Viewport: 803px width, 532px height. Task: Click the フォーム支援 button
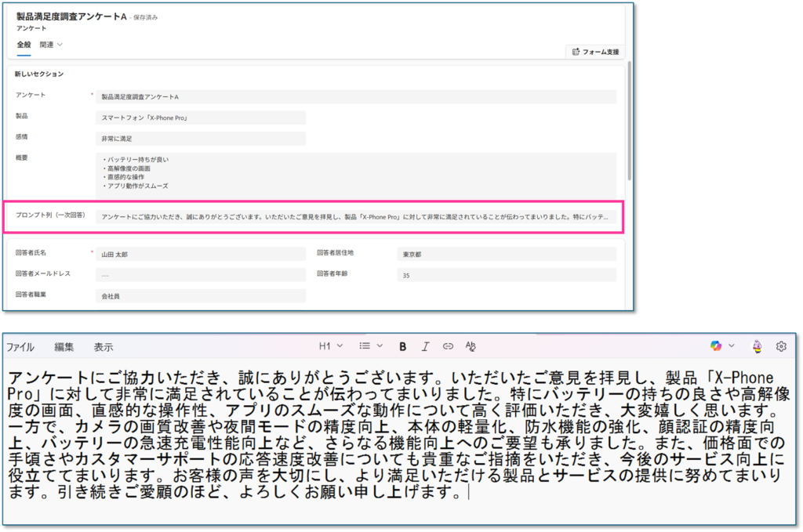coord(595,52)
